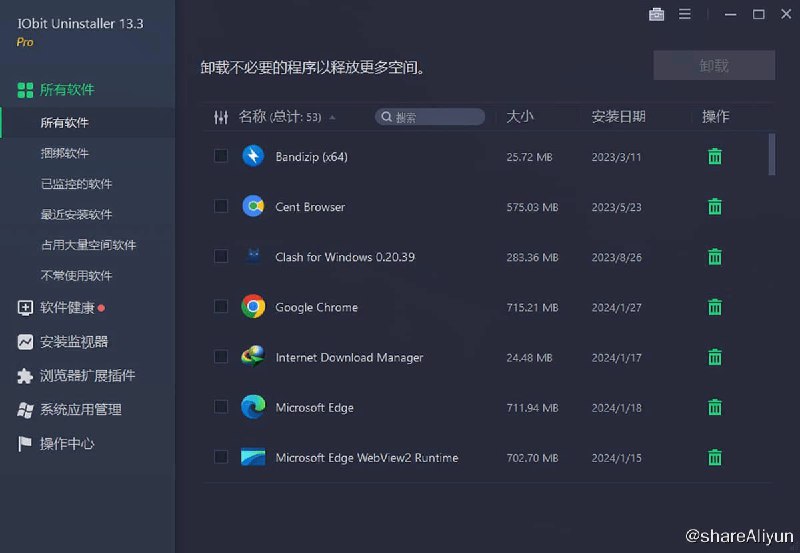800x553 pixels.
Task: Click the trash icon for Bandizip (x64)
Action: (x=715, y=157)
